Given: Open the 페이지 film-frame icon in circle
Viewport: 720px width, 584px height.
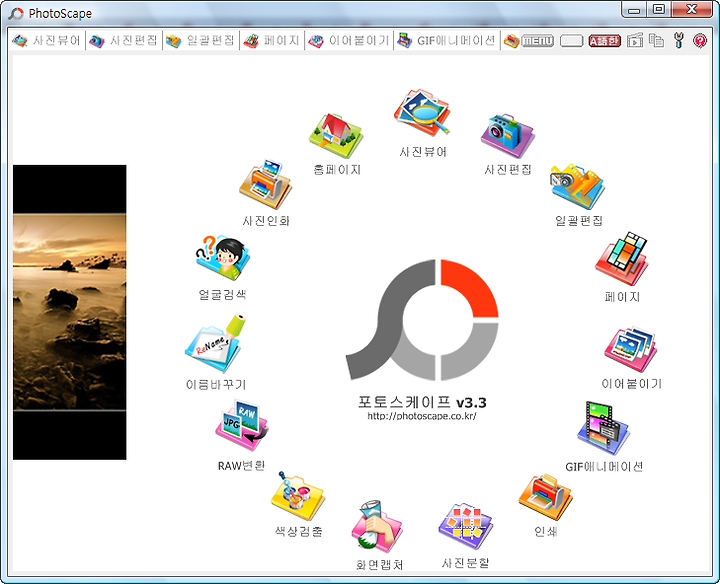Looking at the screenshot, I should [x=622, y=258].
